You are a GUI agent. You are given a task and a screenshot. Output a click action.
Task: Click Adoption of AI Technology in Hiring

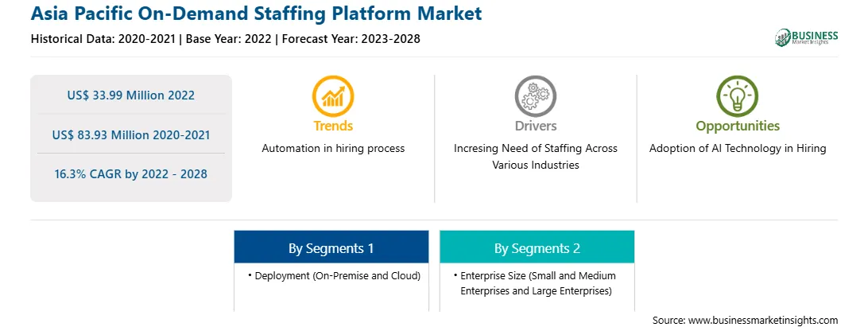pyautogui.click(x=738, y=149)
